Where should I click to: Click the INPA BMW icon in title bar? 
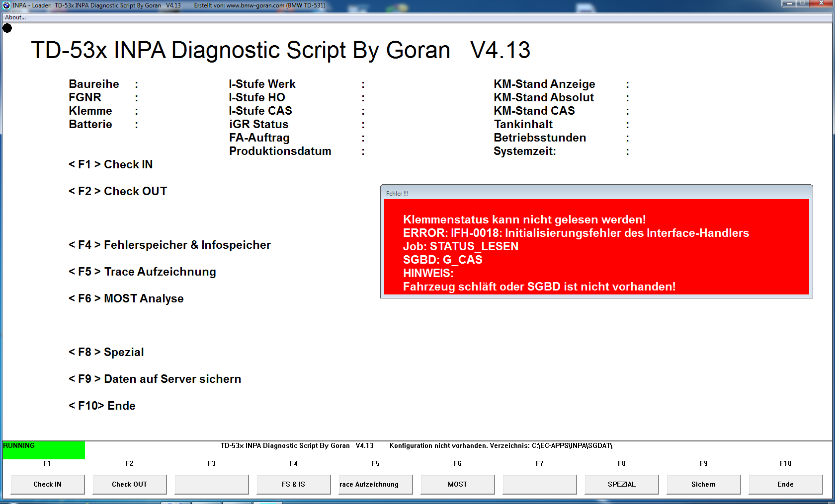point(6,5)
